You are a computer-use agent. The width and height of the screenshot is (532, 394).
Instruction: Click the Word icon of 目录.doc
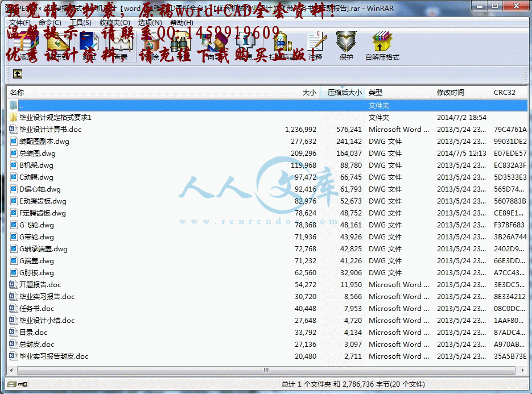click(13, 332)
